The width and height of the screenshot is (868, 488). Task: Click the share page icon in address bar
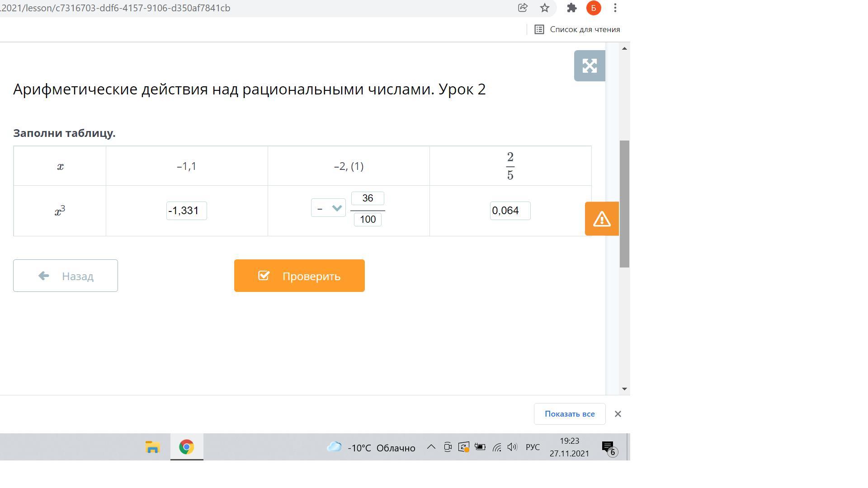pos(523,8)
